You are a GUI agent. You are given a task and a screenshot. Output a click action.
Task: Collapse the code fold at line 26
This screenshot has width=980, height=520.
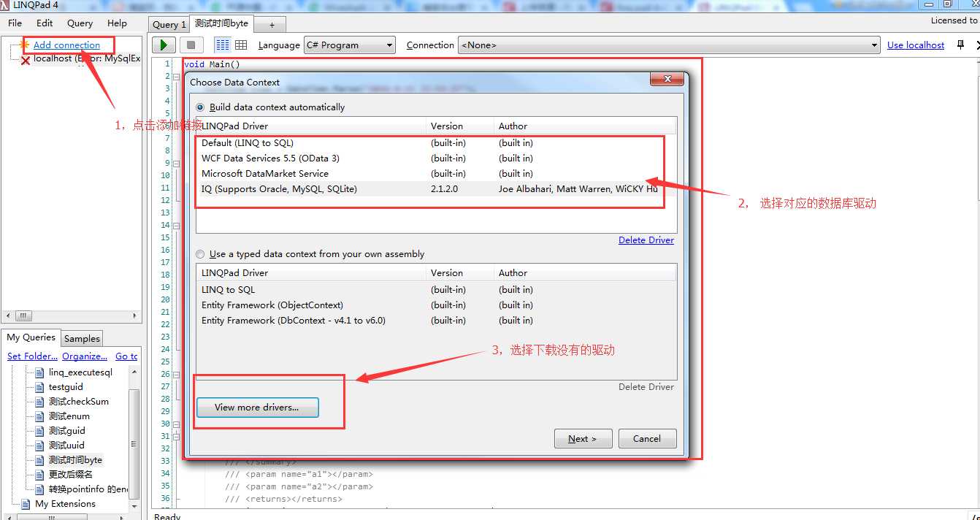(178, 374)
